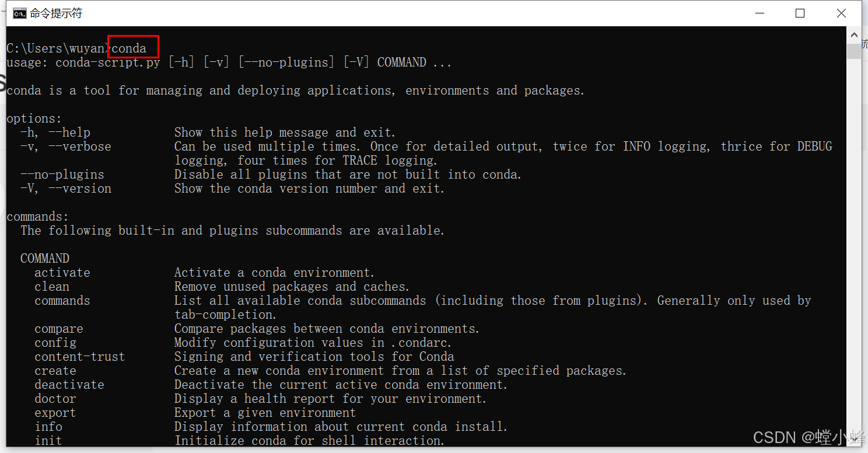This screenshot has width=868, height=453.
Task: Click 'Deactivate the current active conda environment.'
Action: point(341,385)
